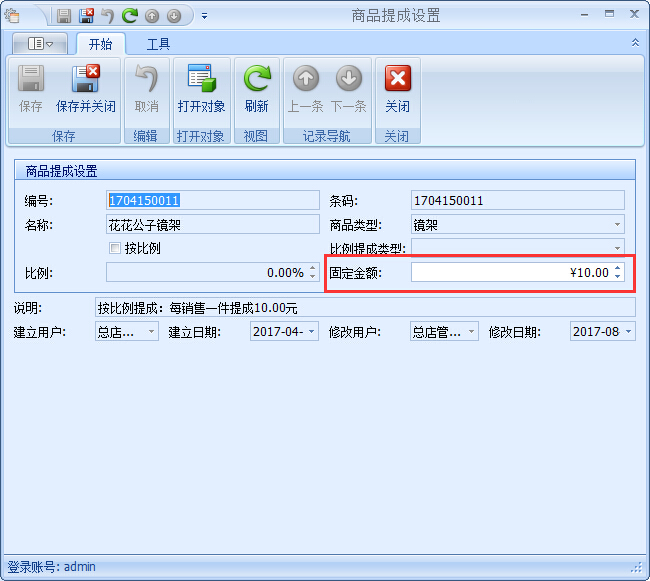Click the 编号 input field
The image size is (650, 581).
pos(213,201)
